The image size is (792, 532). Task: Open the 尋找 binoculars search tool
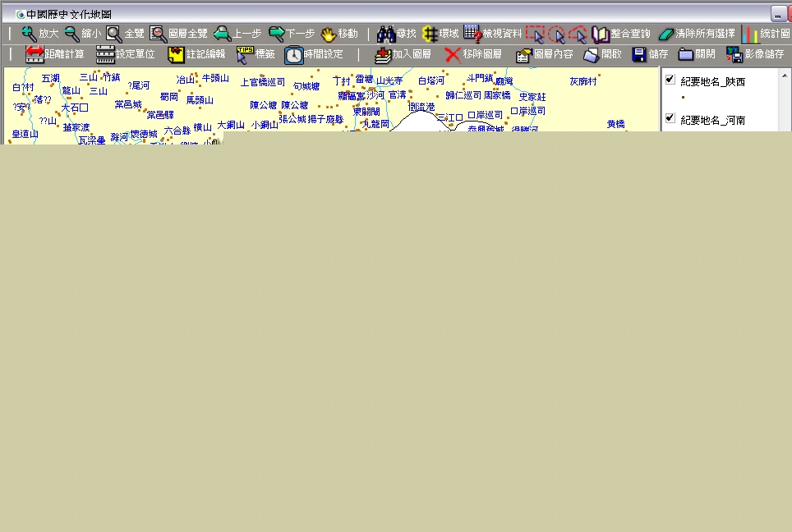tap(386, 34)
